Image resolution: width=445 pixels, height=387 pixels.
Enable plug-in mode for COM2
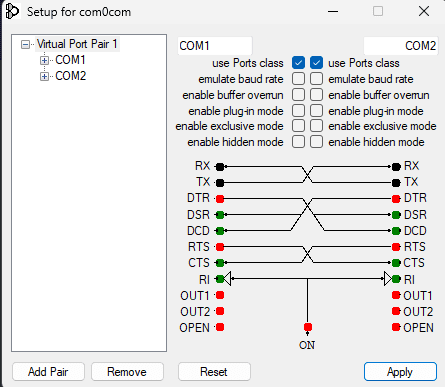316,110
